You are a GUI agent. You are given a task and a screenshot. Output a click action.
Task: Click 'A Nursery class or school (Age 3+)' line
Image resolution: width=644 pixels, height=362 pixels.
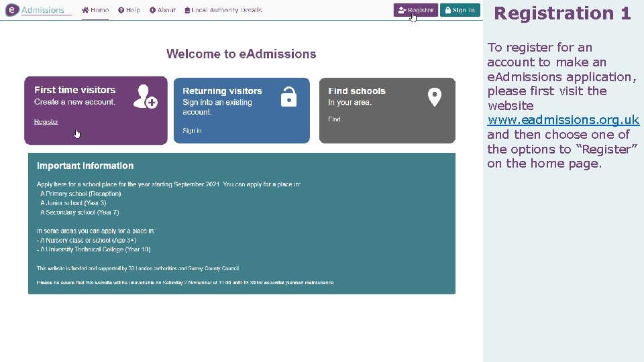tap(87, 240)
